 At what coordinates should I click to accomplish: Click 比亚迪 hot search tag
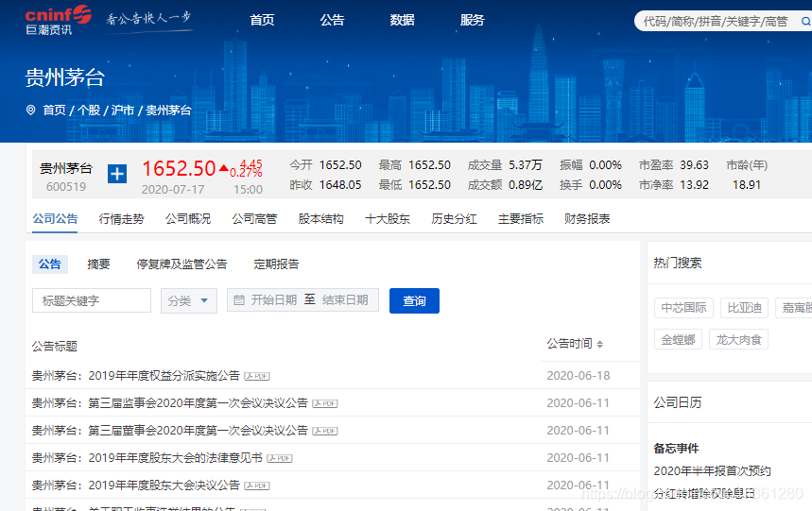pos(744,308)
